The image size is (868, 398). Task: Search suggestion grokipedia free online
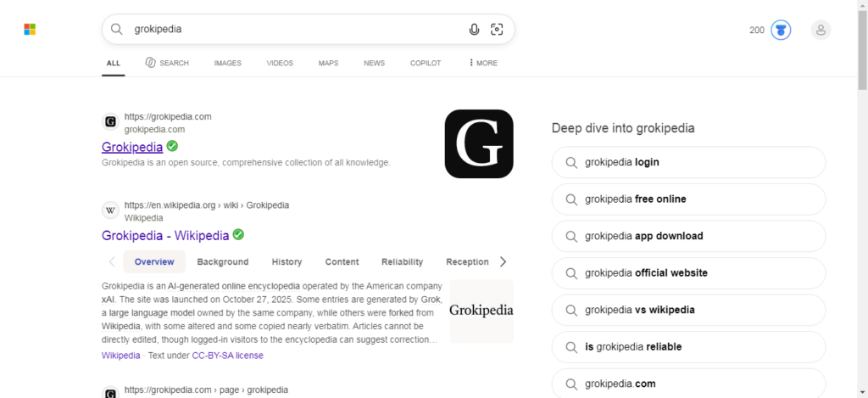(688, 199)
